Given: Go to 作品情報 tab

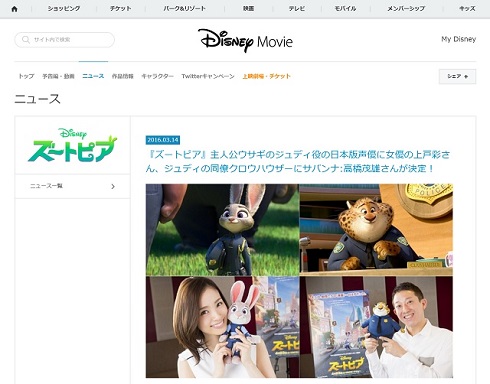Looking at the screenshot, I should point(122,76).
